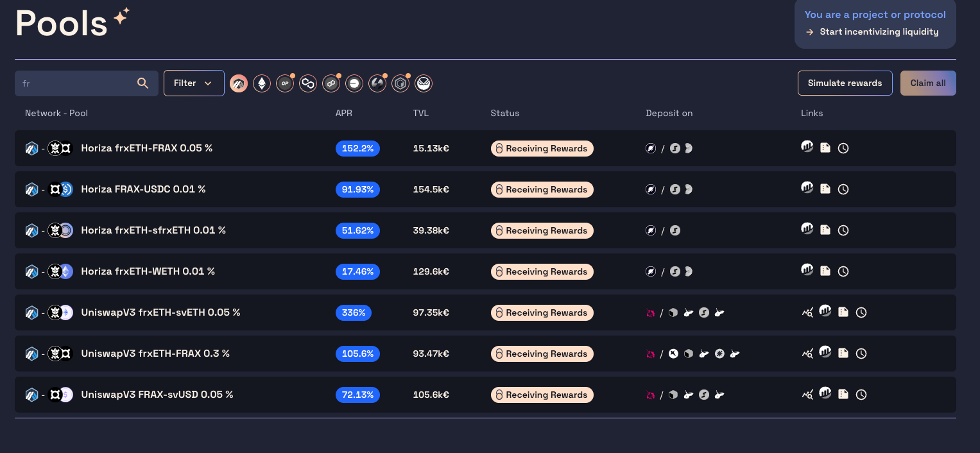Click the 336% APR badge

(x=354, y=312)
